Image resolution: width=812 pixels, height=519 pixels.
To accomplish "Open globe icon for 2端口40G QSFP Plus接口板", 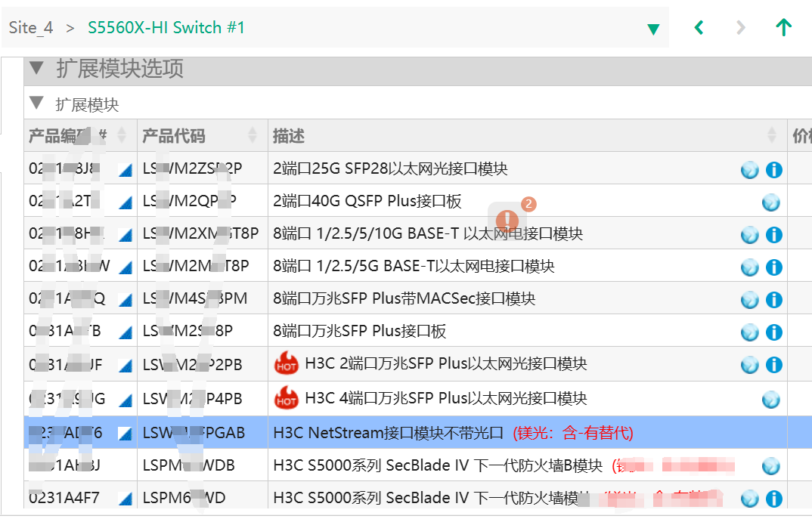I will pyautogui.click(x=770, y=202).
